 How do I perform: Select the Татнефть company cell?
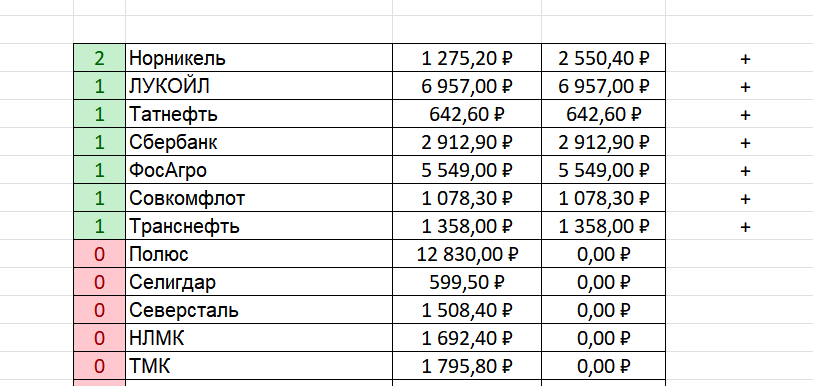tap(259, 114)
